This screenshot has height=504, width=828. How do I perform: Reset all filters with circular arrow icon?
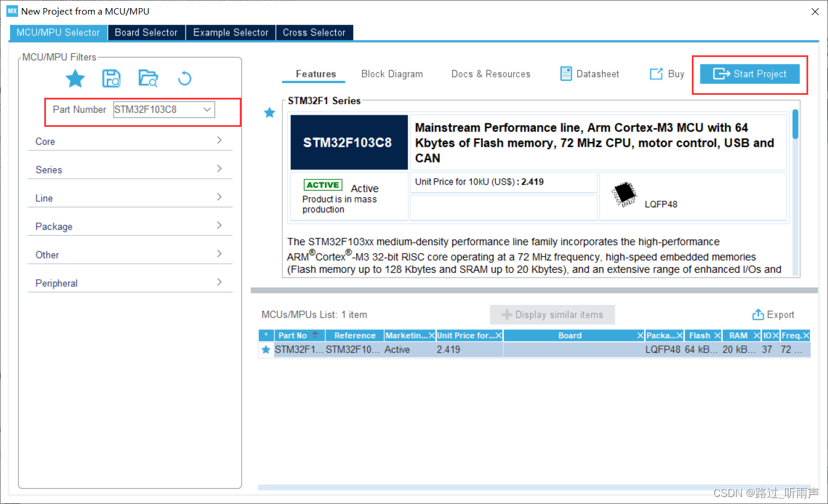click(184, 79)
